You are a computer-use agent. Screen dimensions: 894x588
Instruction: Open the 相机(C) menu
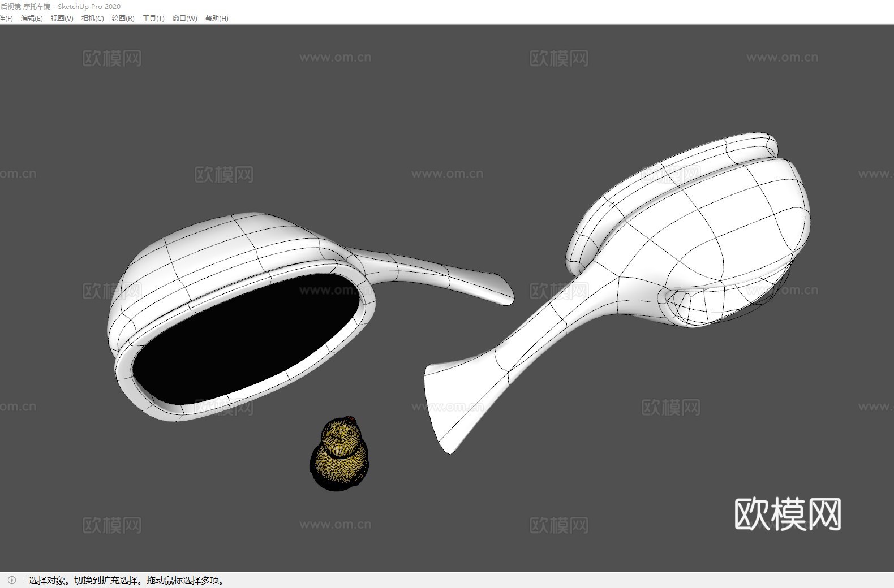click(92, 18)
